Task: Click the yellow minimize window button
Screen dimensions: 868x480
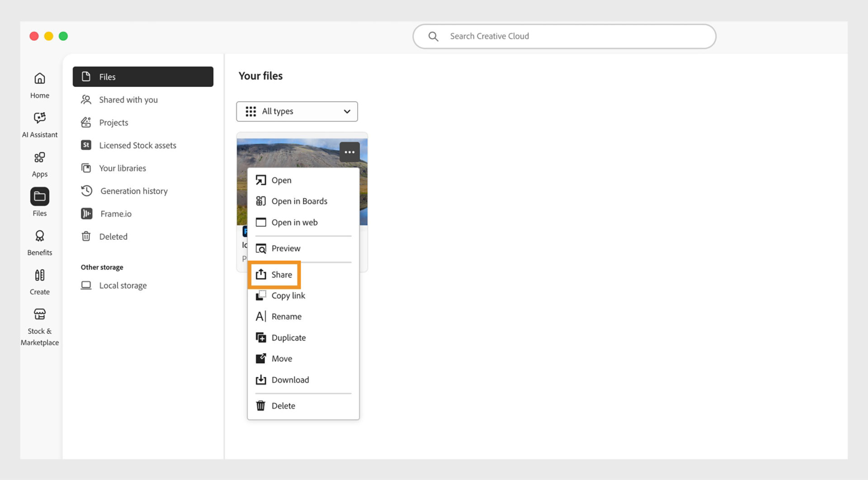Action: coord(49,36)
